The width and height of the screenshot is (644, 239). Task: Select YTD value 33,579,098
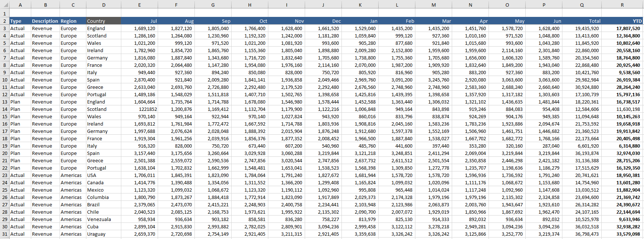622,234
